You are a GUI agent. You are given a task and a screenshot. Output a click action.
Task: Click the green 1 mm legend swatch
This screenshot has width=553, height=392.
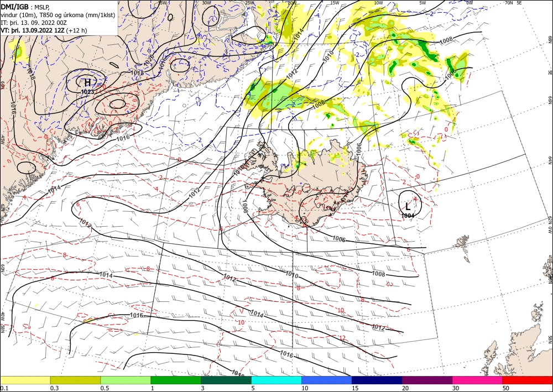pos(176,380)
